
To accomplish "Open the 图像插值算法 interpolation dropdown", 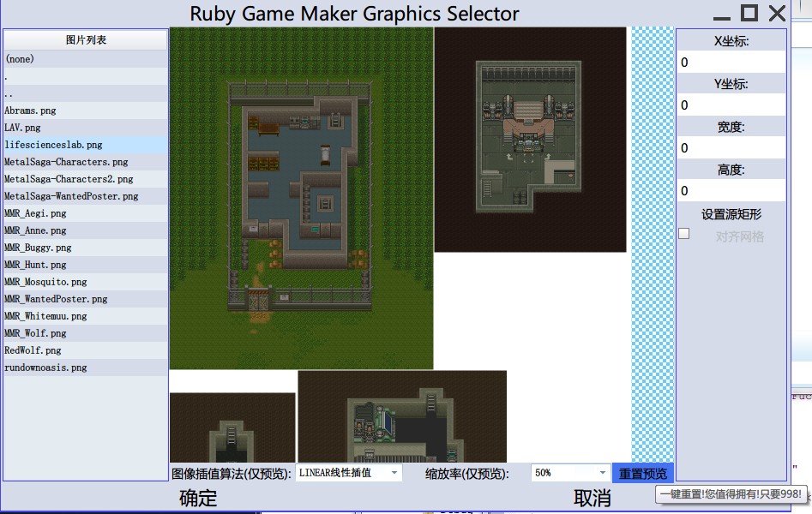I will click(x=348, y=473).
